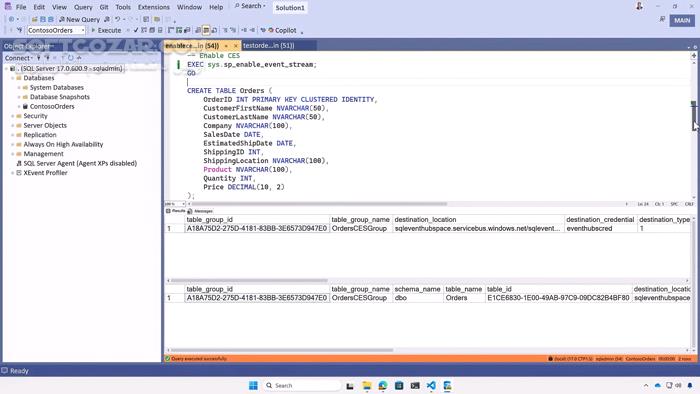The width and height of the screenshot is (700, 394).
Task: Open File Explorer from the taskbar
Action: 367,386
